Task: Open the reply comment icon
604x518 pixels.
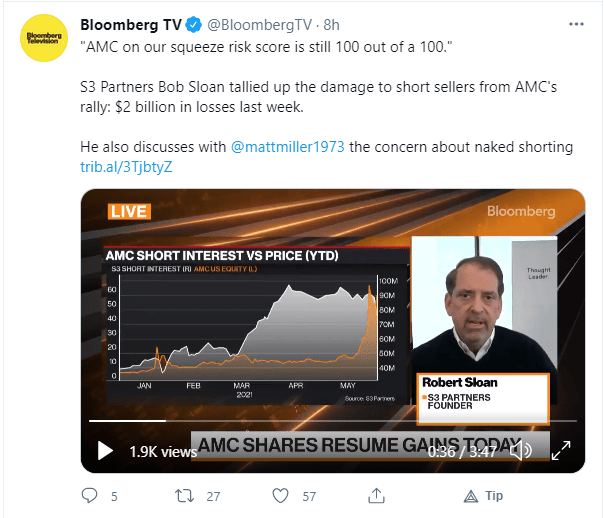Action: 89,496
